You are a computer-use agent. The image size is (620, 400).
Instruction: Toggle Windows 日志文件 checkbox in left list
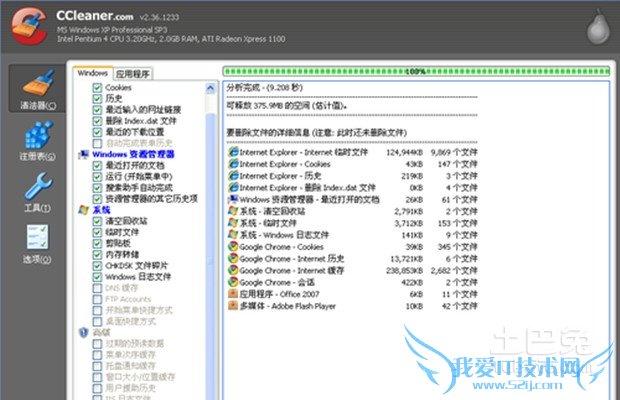tap(97, 277)
